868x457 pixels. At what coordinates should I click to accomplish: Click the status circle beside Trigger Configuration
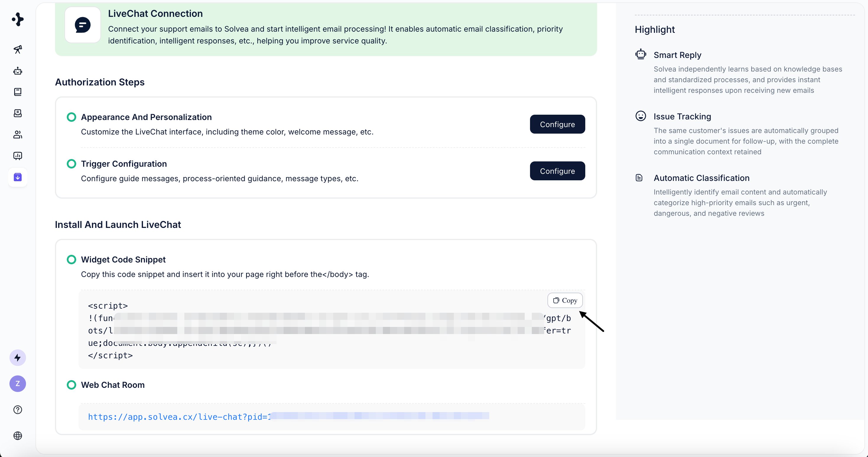71,164
